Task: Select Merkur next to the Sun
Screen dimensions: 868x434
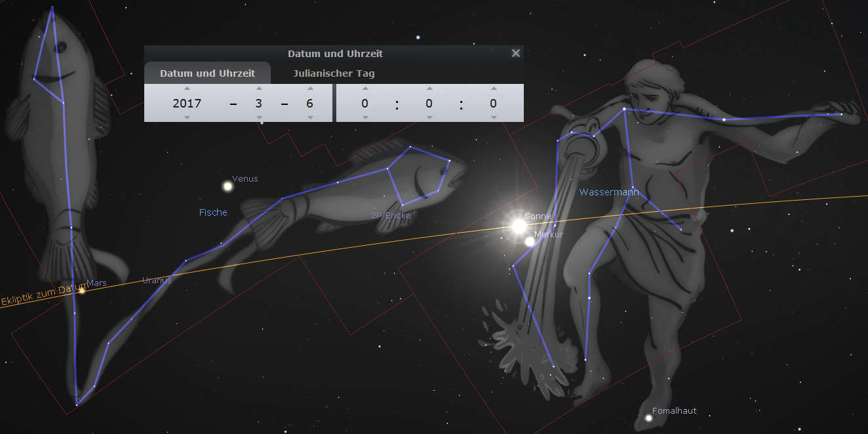Action: (x=530, y=241)
